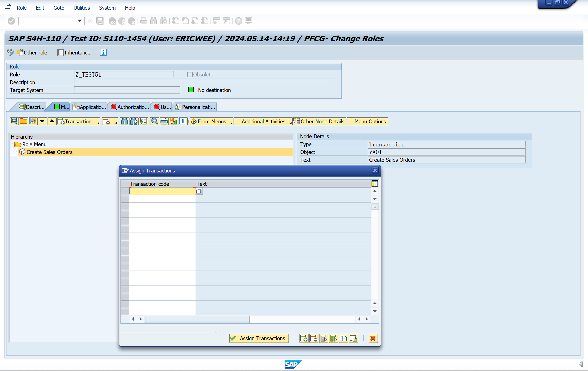Screen dimensions: 588x371
Task: Click the delete row icon in the dialog
Action: tap(313, 338)
